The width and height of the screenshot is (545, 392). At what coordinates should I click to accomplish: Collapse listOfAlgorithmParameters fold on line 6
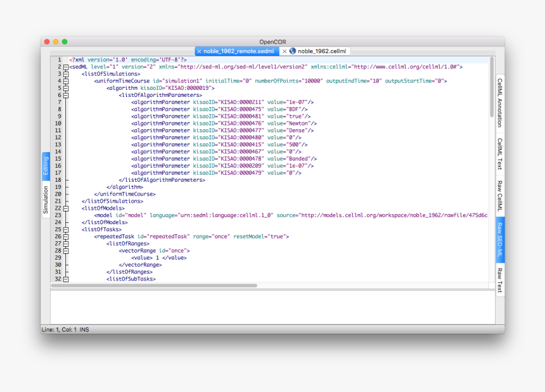coord(65,95)
